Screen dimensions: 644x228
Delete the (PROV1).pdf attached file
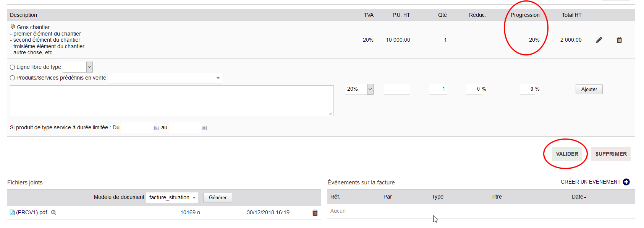tap(315, 213)
